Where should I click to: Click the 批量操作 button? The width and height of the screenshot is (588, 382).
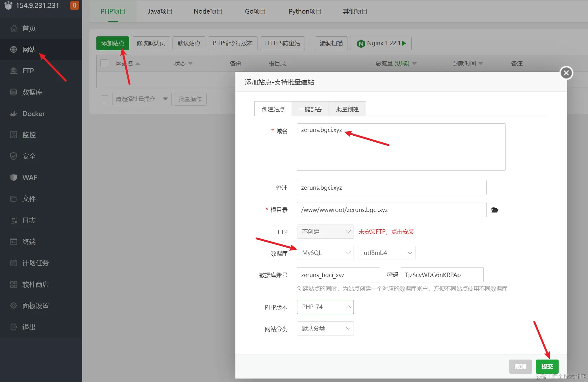[x=190, y=99]
